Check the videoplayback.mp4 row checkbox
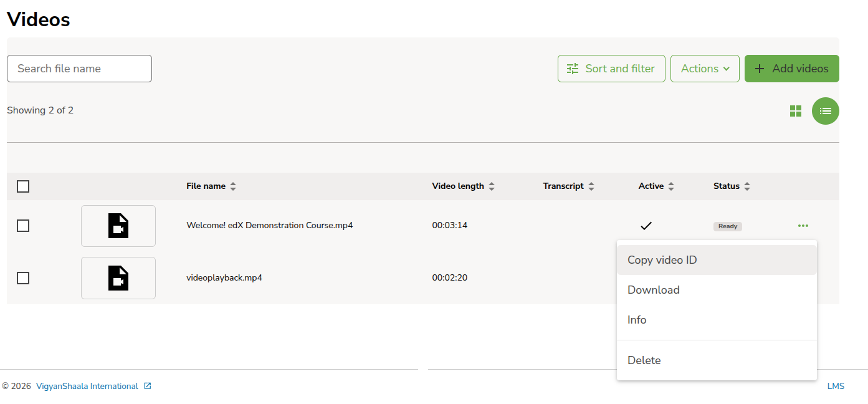The height and width of the screenshot is (404, 868). pyautogui.click(x=23, y=278)
